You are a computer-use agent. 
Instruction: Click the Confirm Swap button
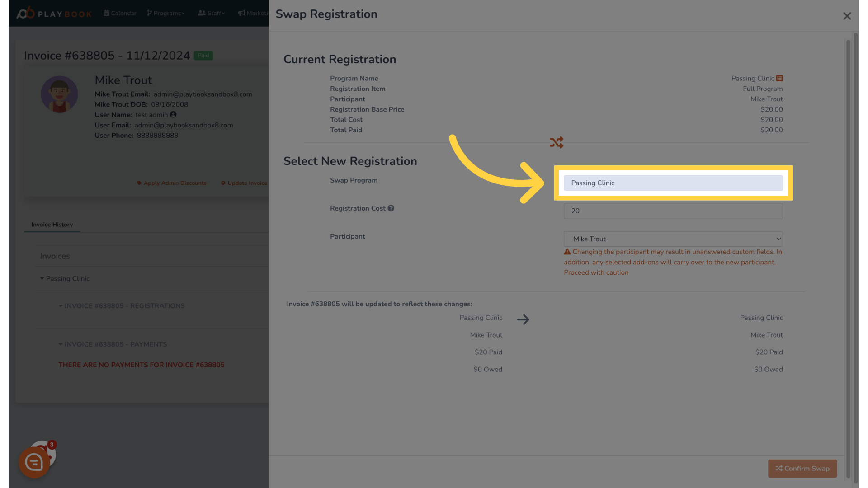click(802, 468)
